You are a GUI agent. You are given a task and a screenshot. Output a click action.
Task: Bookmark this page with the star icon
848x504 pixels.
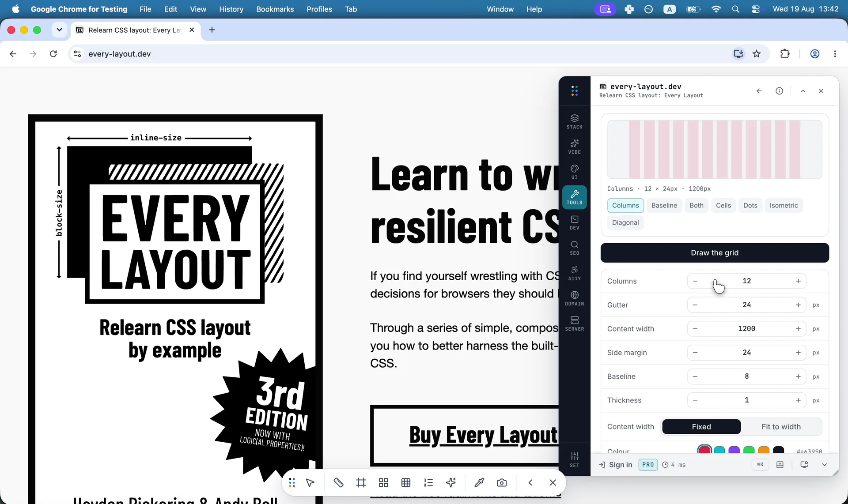757,54
